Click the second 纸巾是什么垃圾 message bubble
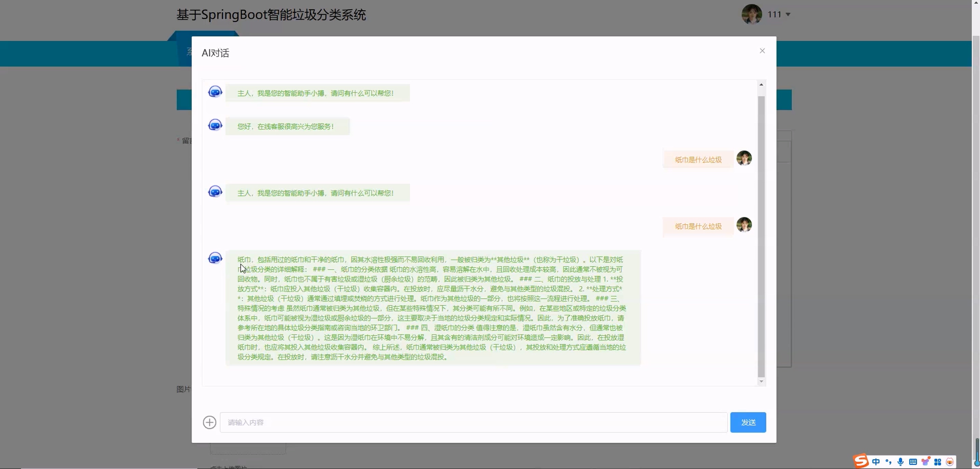Image resolution: width=980 pixels, height=469 pixels. pyautogui.click(x=698, y=227)
